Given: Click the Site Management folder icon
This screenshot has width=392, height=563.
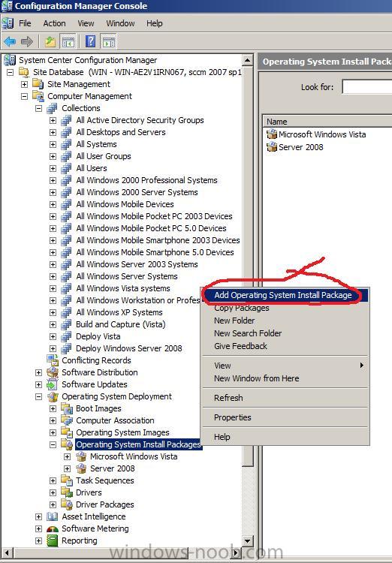Looking at the screenshot, I should click(38, 84).
